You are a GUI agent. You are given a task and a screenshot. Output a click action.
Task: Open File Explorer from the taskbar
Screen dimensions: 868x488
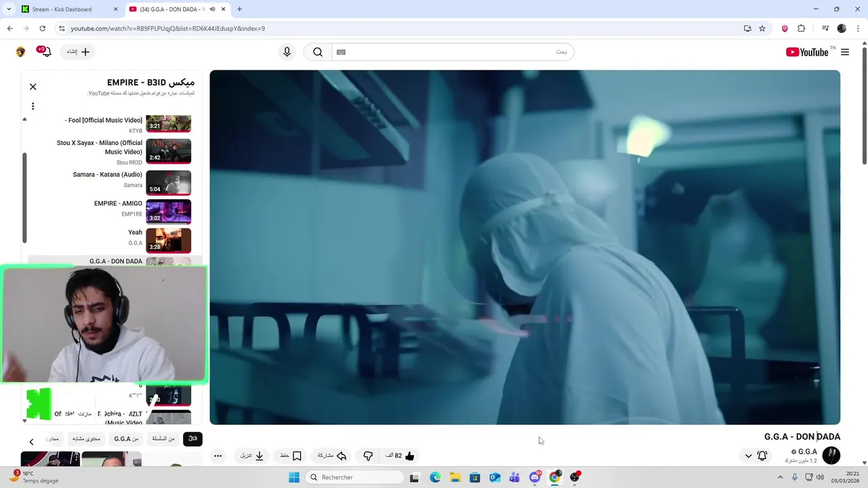click(455, 477)
